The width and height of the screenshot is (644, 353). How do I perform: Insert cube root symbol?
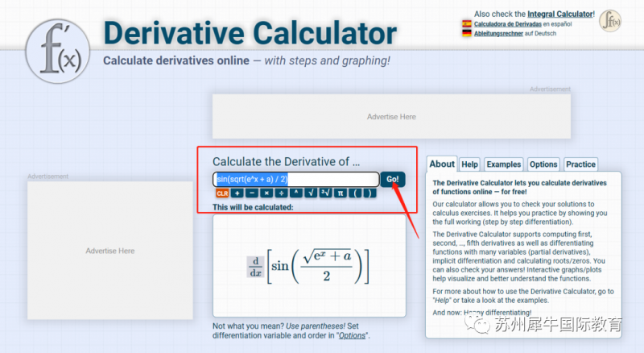[x=326, y=193]
